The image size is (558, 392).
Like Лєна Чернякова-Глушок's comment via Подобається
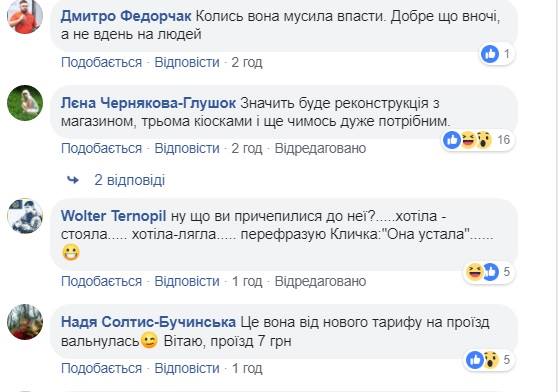point(101,148)
